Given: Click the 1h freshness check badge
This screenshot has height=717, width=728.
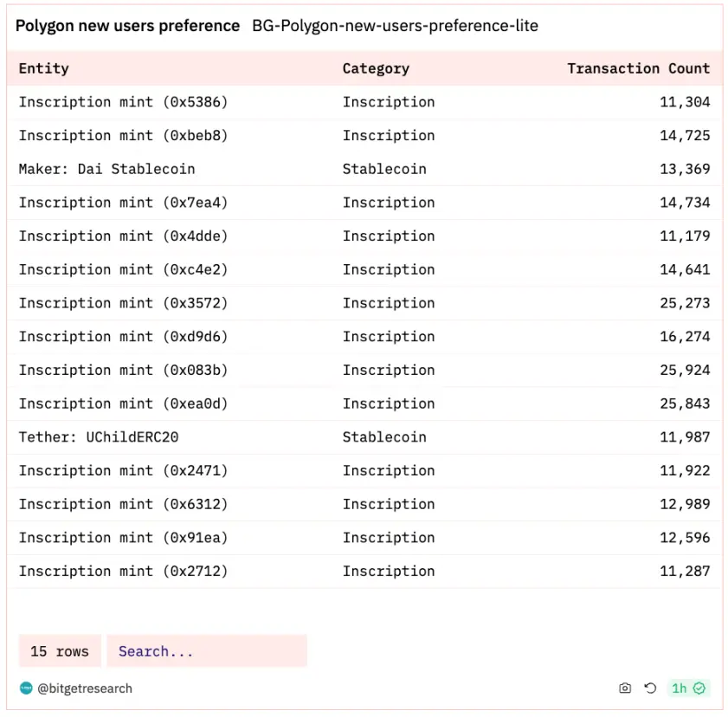Looking at the screenshot, I should [688, 688].
